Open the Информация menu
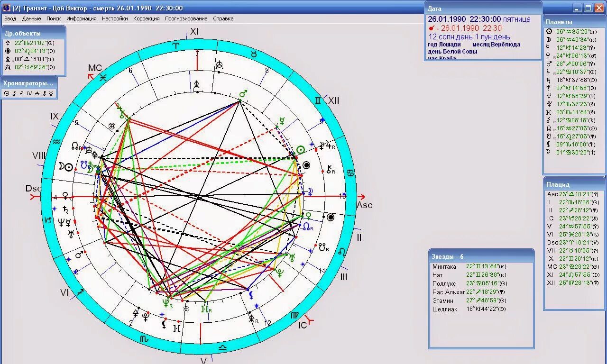 coord(82,18)
